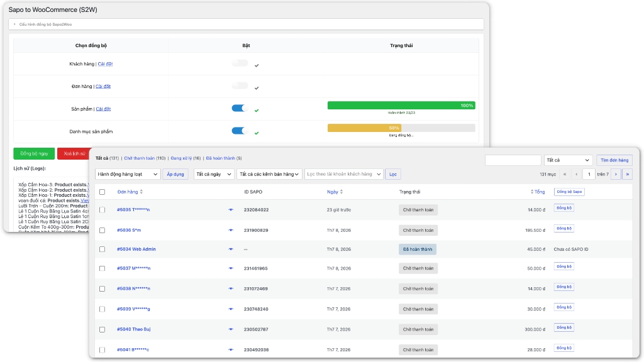Preview order #5039 via its eye icon

231,309
